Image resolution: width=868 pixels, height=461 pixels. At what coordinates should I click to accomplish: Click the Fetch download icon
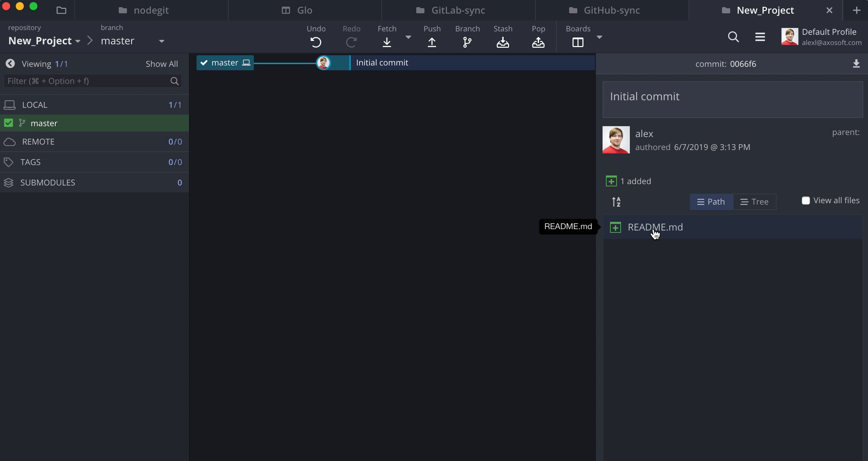[387, 42]
